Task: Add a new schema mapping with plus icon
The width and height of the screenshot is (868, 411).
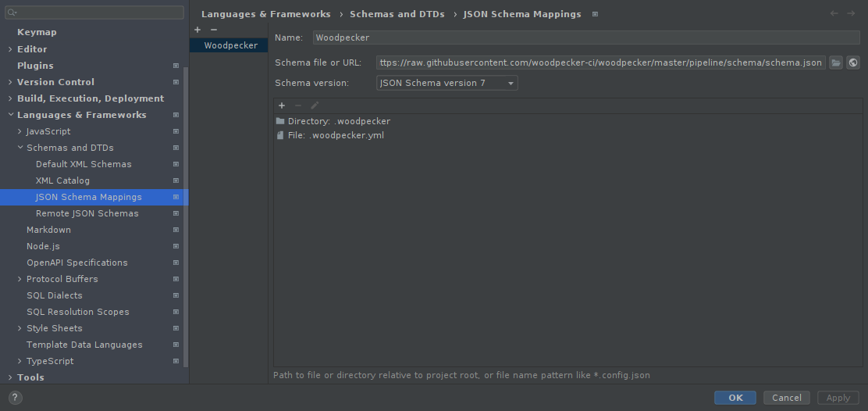Action: [x=197, y=30]
